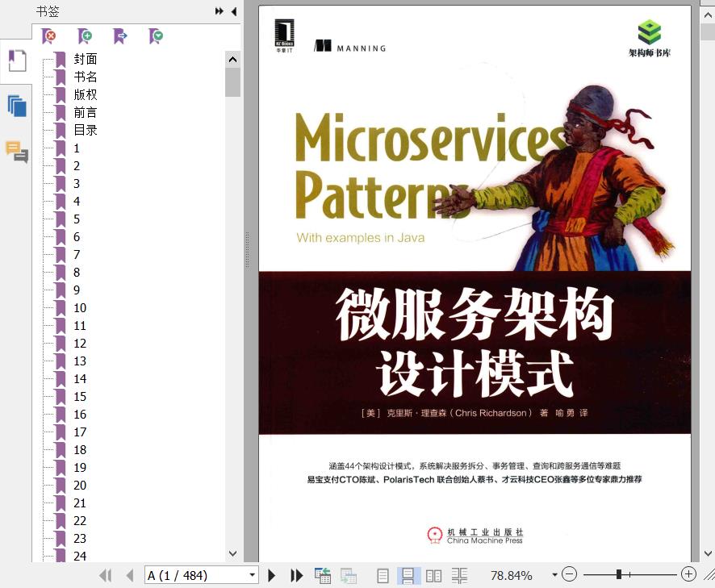This screenshot has width=715, height=588.
Task: Select the 书名 bookmark
Action: 86,77
